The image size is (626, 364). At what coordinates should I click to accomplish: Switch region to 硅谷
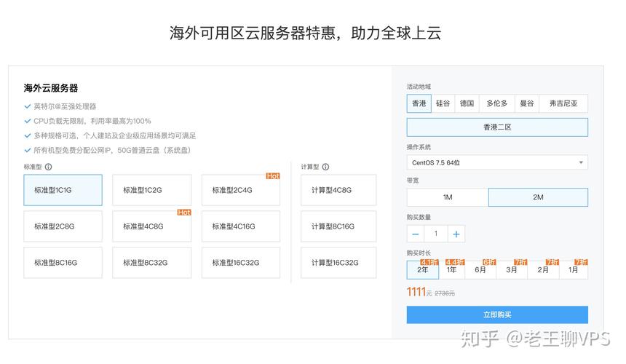443,103
